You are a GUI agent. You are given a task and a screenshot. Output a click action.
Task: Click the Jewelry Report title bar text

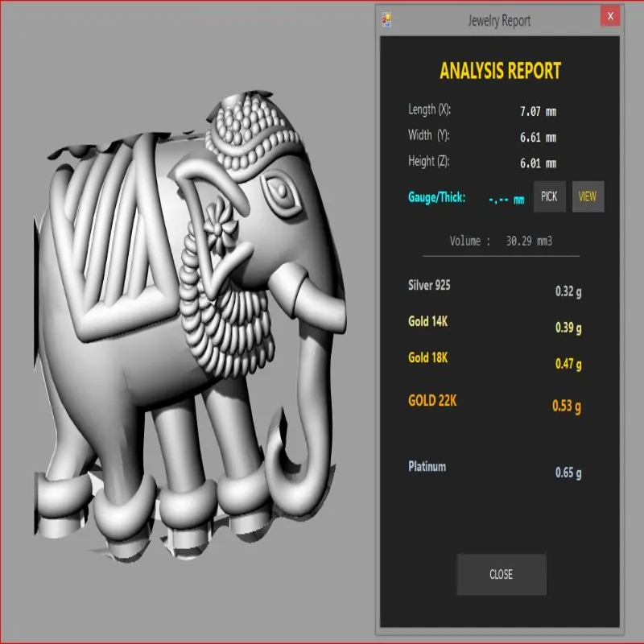coord(499,21)
